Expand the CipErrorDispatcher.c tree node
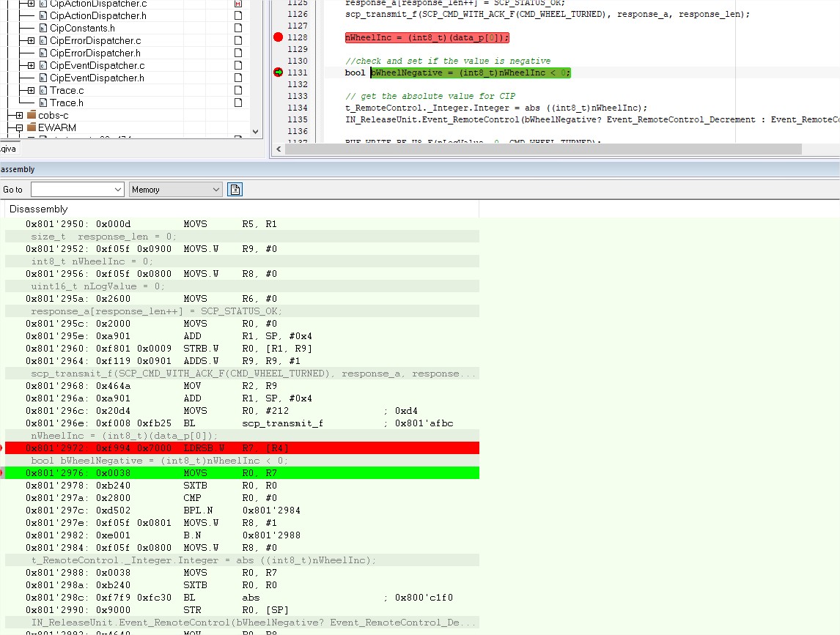 31,41
